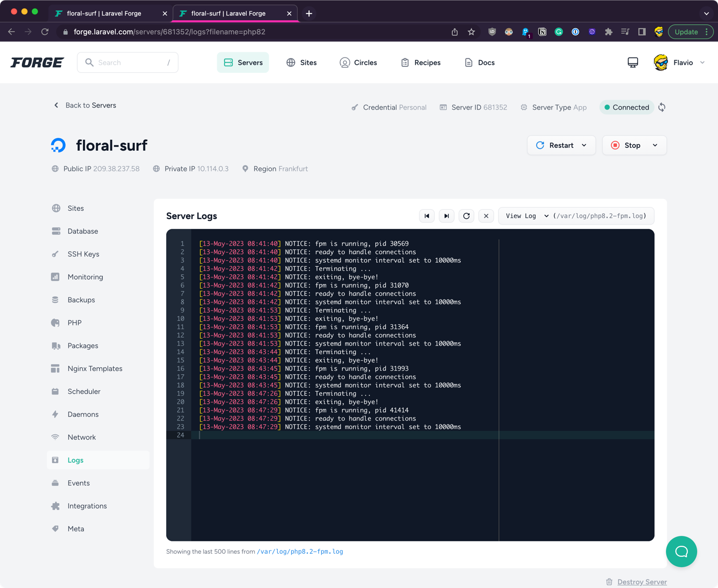
Task: Bookmark page with star icon
Action: click(471, 32)
